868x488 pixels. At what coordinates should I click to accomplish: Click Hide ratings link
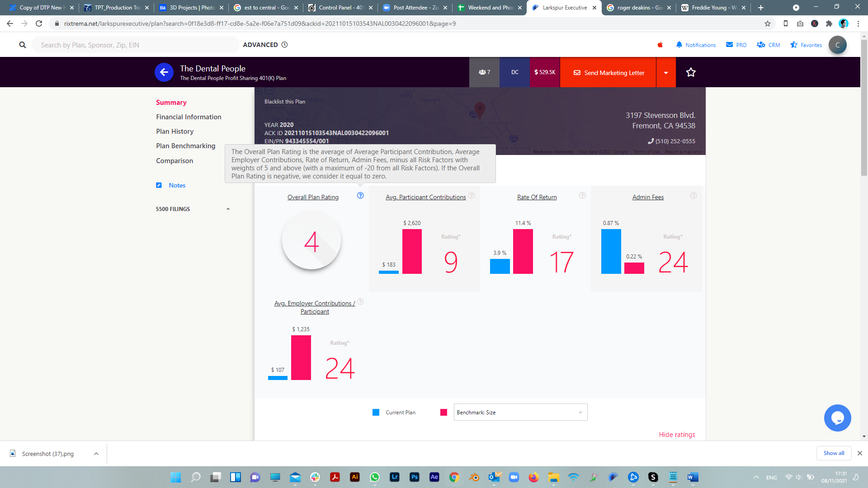(677, 435)
